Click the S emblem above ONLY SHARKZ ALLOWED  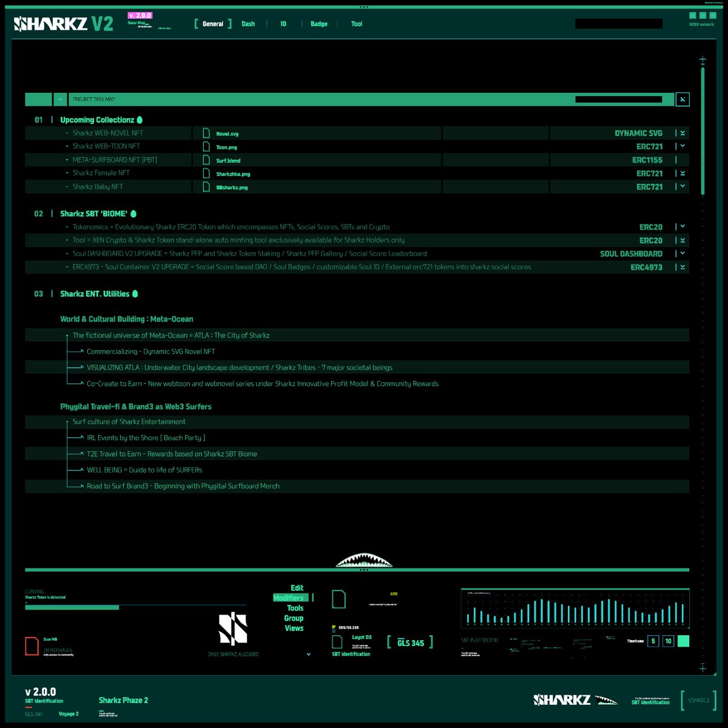pyautogui.click(x=233, y=629)
